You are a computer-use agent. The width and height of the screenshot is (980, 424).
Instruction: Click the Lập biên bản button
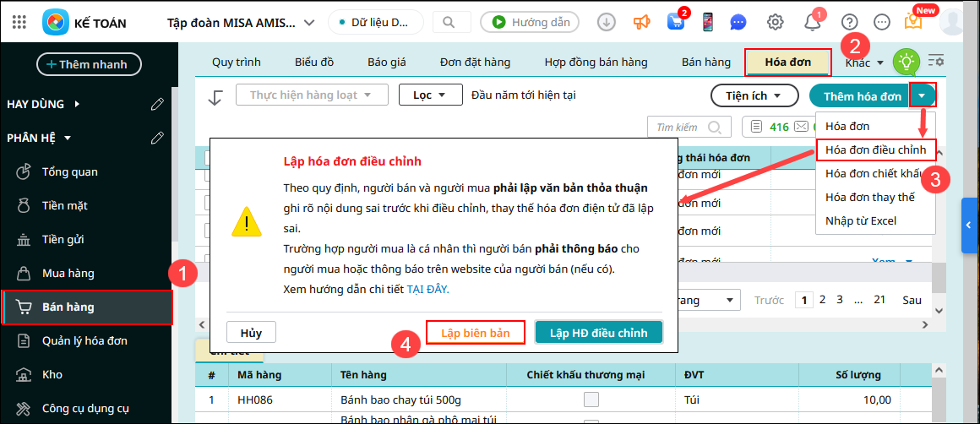(476, 333)
